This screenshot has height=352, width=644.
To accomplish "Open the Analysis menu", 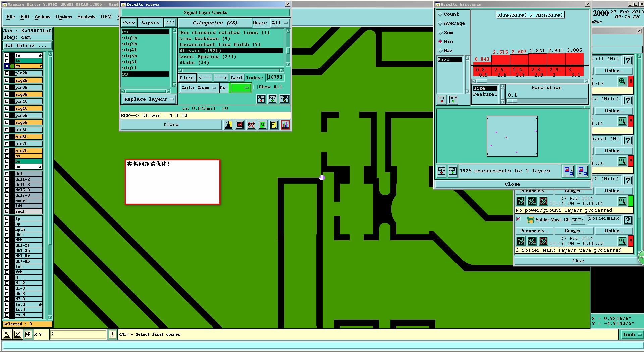I will pos(86,17).
